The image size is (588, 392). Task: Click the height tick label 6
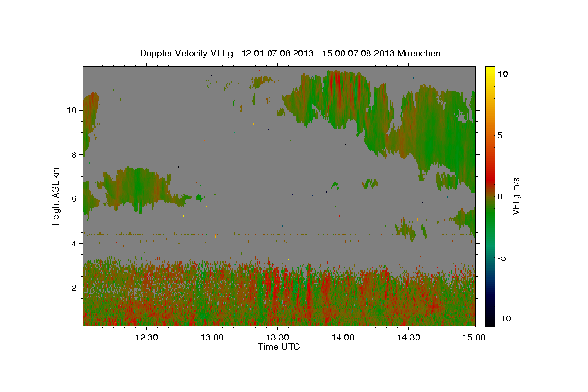pos(75,199)
